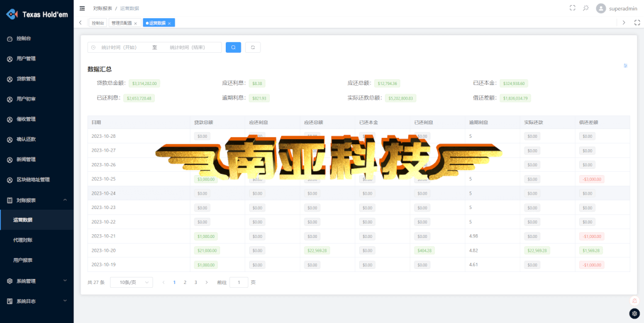
Task: Go to page 3 of results
Action: click(196, 282)
